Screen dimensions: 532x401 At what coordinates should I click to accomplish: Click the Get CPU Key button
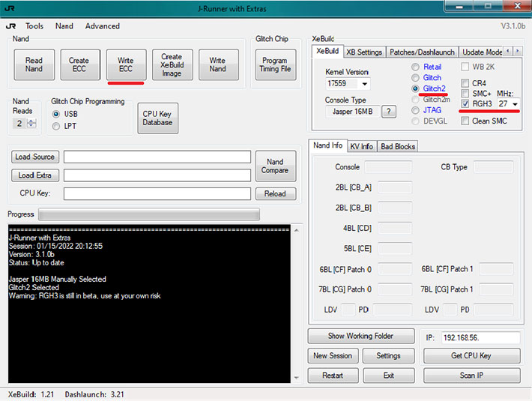pyautogui.click(x=471, y=355)
